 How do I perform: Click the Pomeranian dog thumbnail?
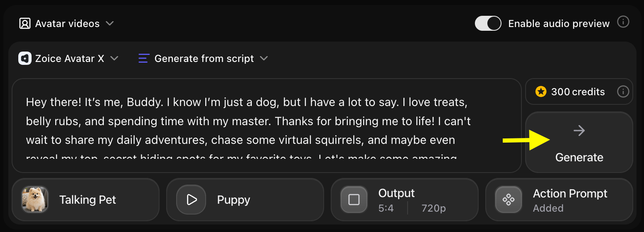[x=35, y=200]
